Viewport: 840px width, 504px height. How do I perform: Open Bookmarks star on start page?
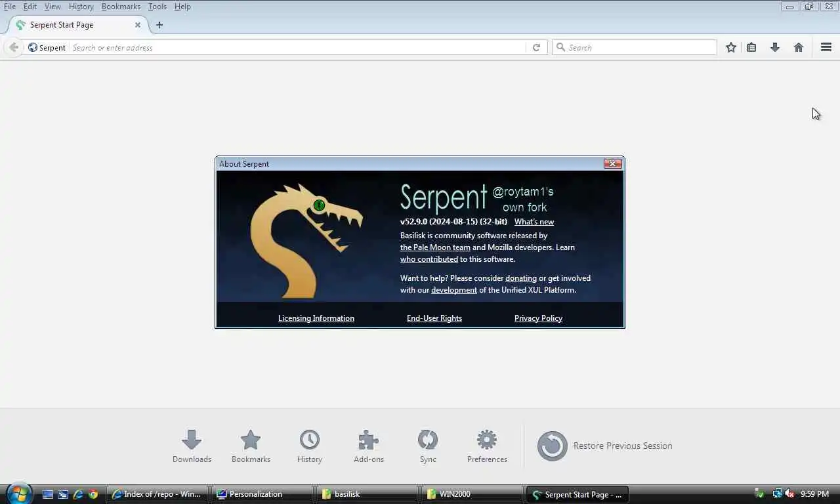(x=251, y=446)
